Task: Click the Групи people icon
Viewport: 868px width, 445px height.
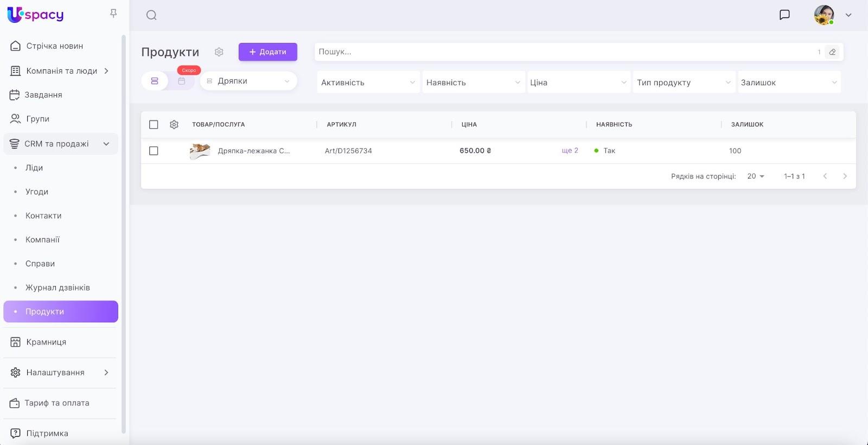Action: [16, 119]
